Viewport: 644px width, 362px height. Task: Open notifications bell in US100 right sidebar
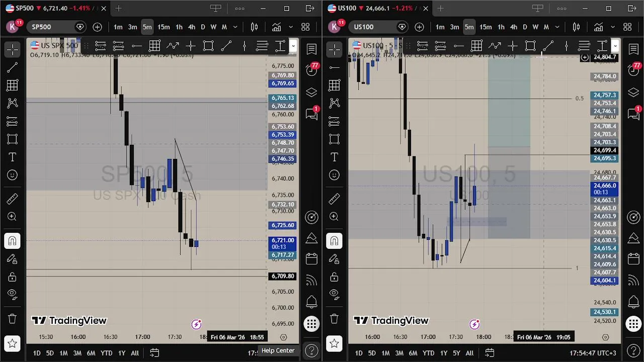coord(633,302)
